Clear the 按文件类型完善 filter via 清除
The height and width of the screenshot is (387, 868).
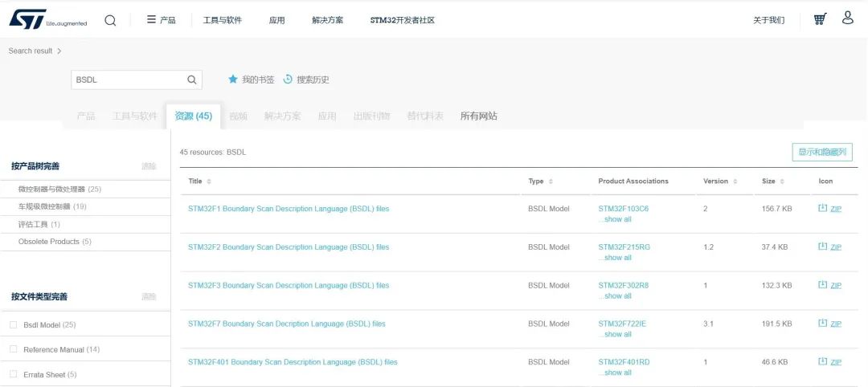[149, 297]
